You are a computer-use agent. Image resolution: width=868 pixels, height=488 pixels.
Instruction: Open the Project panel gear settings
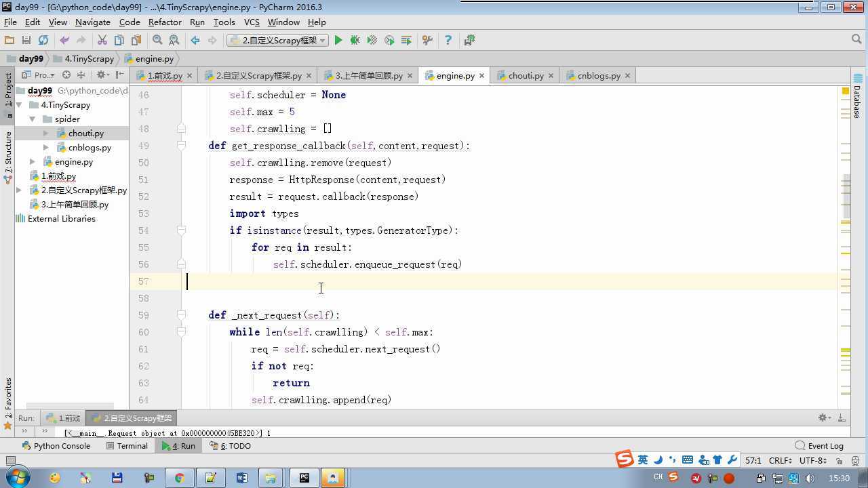click(x=102, y=75)
